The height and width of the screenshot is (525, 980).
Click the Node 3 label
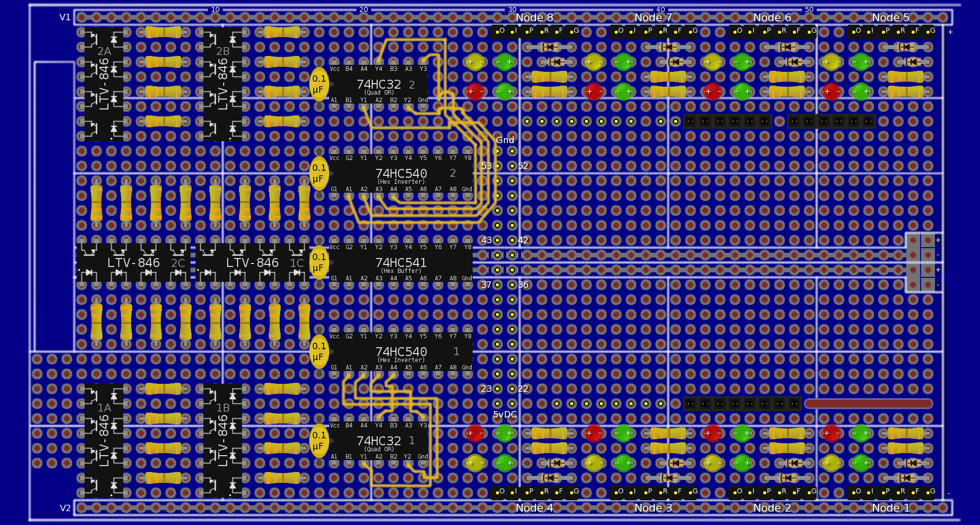(653, 508)
